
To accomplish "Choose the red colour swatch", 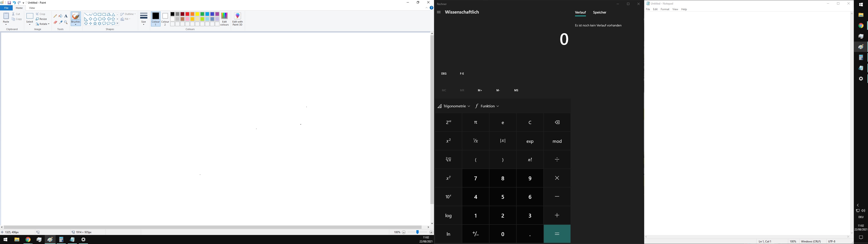I will 187,14.
